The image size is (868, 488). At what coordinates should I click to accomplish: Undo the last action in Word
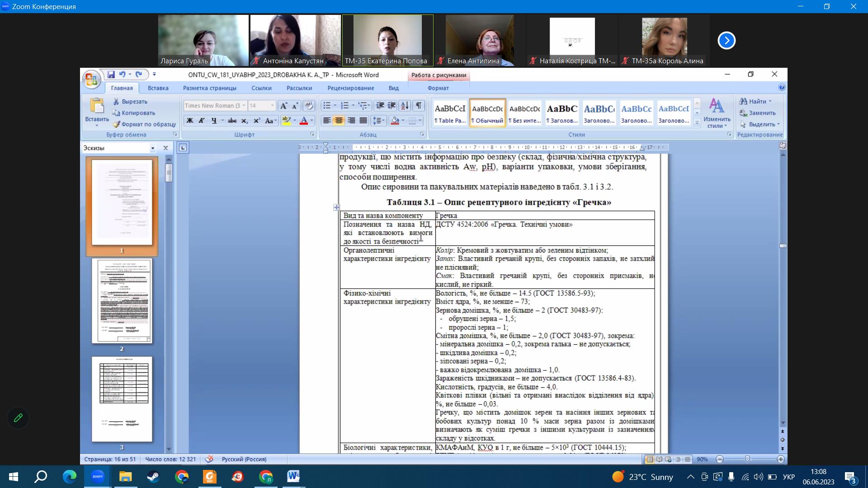pos(122,75)
